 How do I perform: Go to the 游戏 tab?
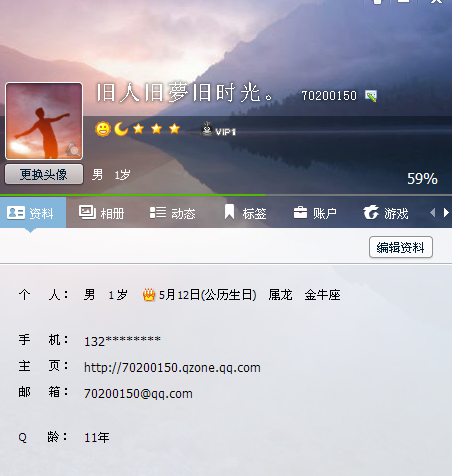pos(386,213)
